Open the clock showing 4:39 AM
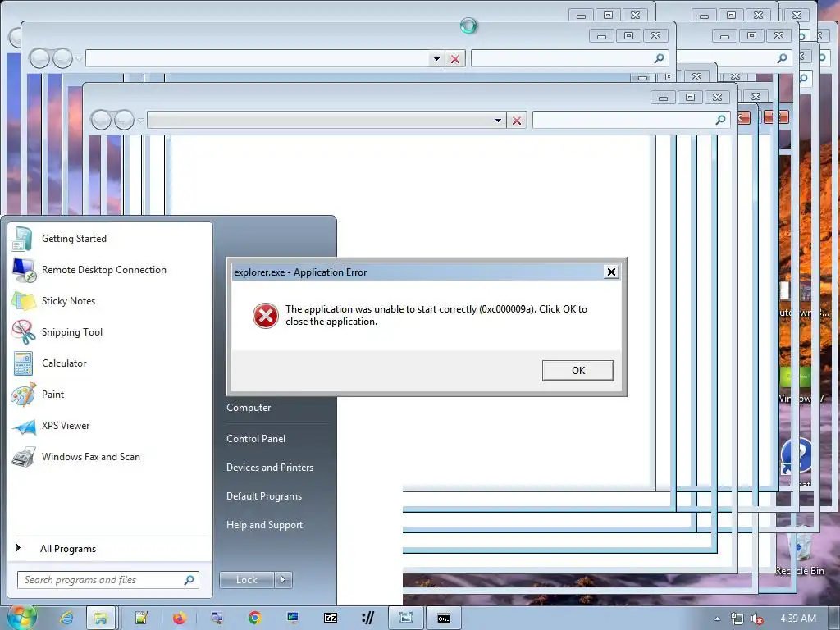The width and height of the screenshot is (840, 630). point(798,619)
